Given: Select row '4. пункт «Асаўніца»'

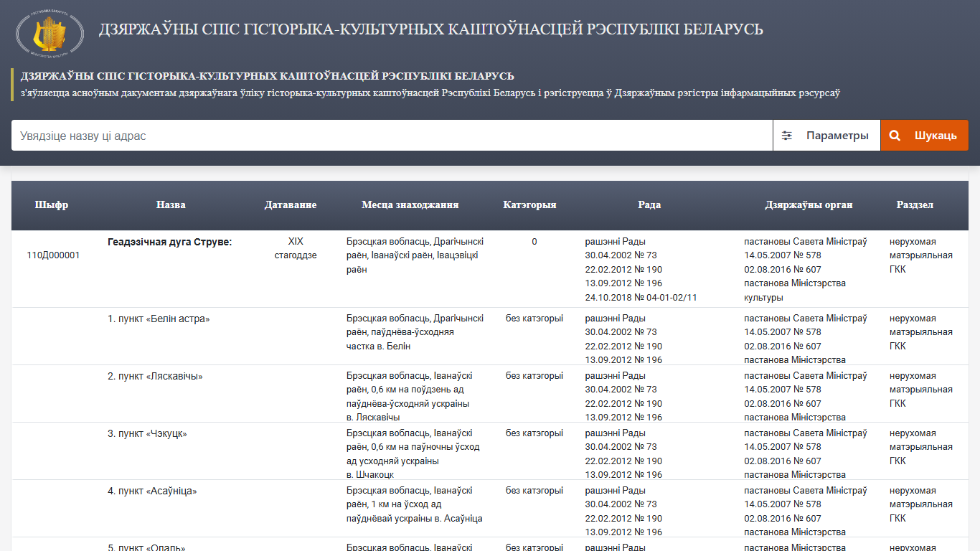Looking at the screenshot, I should pos(152,491).
